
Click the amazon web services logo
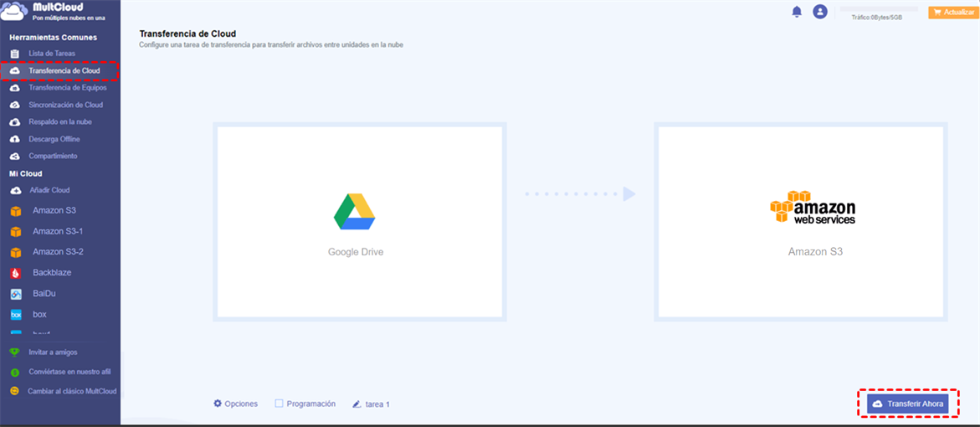(813, 207)
